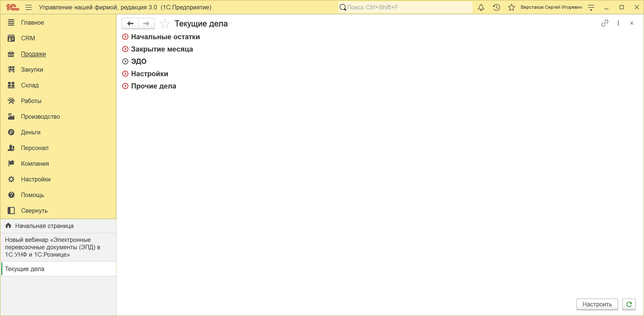Click the magnifier search icon
The height and width of the screenshot is (316, 644).
343,7
